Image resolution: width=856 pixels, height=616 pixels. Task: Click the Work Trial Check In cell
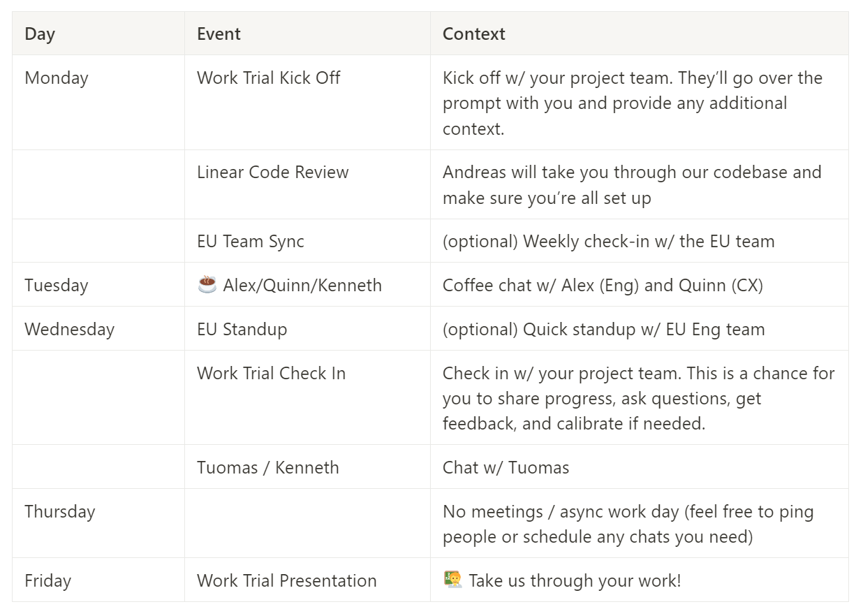(307, 397)
